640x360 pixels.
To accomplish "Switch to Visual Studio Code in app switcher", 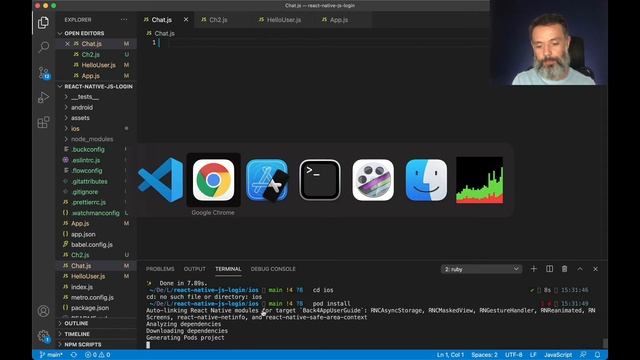I will coord(160,180).
